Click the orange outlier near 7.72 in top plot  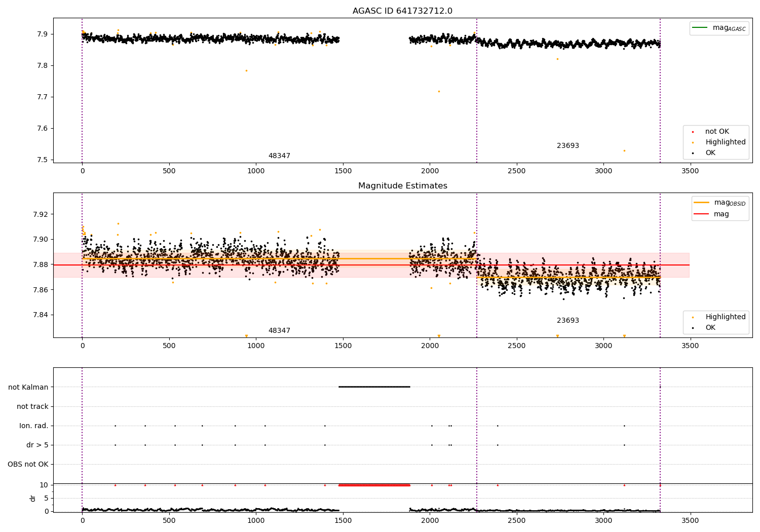click(x=439, y=92)
